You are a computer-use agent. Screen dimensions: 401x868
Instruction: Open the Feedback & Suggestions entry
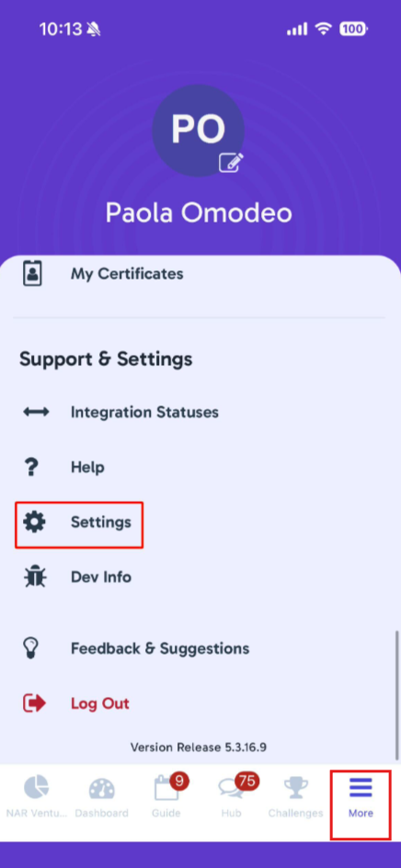coord(160,648)
